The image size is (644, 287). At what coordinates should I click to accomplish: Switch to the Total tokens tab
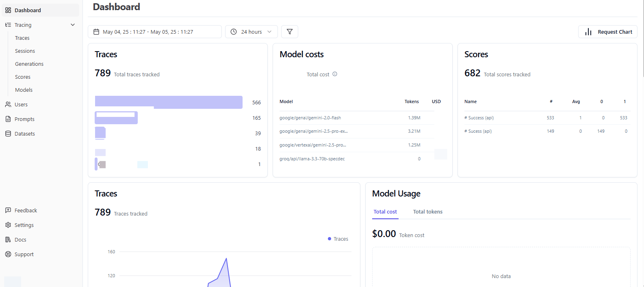click(427, 212)
